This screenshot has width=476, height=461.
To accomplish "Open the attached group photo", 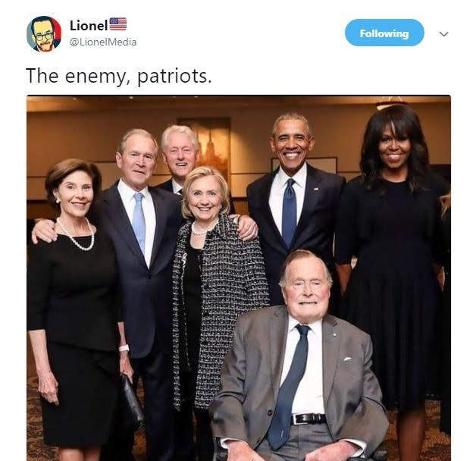I will pos(239,278).
